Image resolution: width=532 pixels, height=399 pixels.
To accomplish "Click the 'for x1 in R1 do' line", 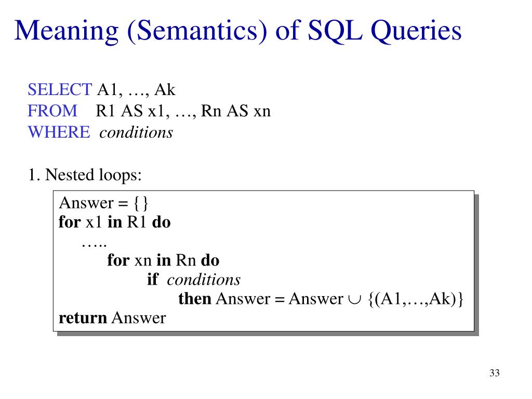I will point(115,222).
